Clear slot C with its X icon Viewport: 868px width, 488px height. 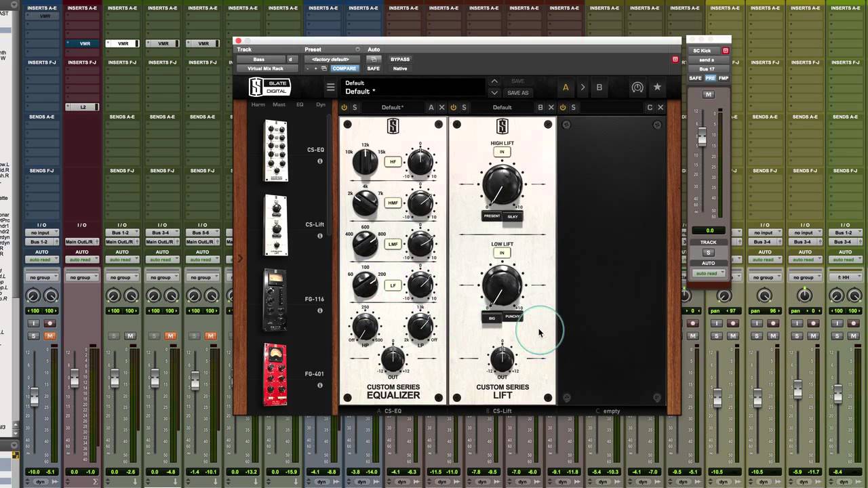pos(660,107)
